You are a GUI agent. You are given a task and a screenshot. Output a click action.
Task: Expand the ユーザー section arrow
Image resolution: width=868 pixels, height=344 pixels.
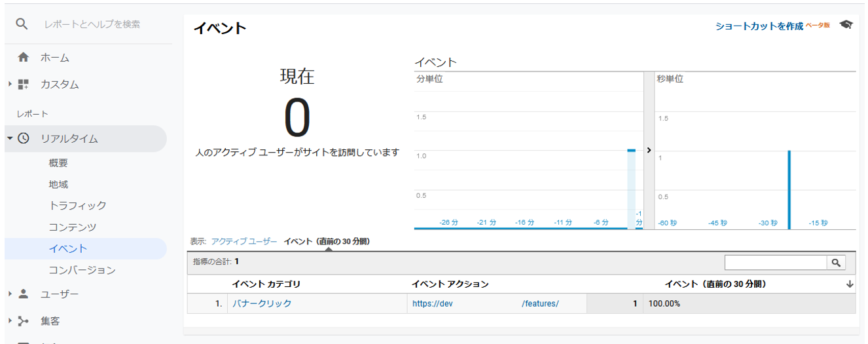tap(10, 294)
